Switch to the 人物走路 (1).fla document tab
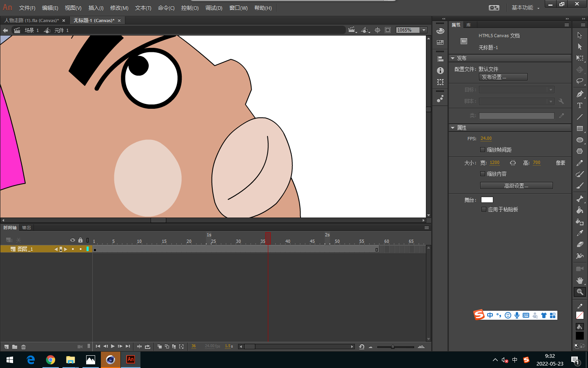 31,20
